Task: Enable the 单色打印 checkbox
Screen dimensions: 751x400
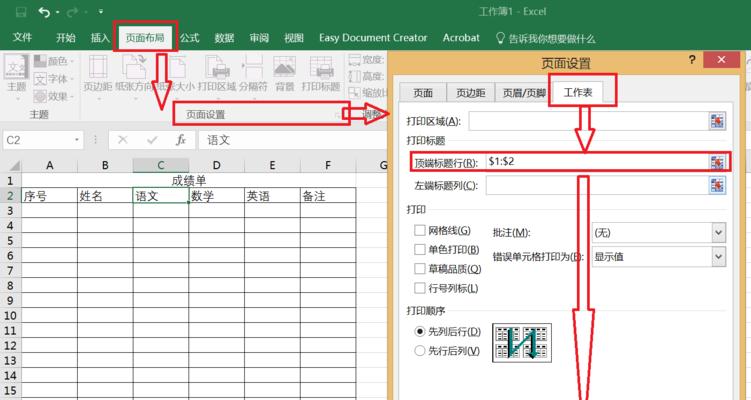Action: [x=420, y=250]
